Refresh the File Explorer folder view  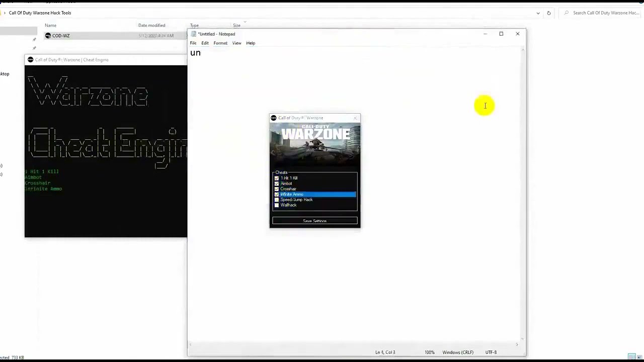pos(549,13)
